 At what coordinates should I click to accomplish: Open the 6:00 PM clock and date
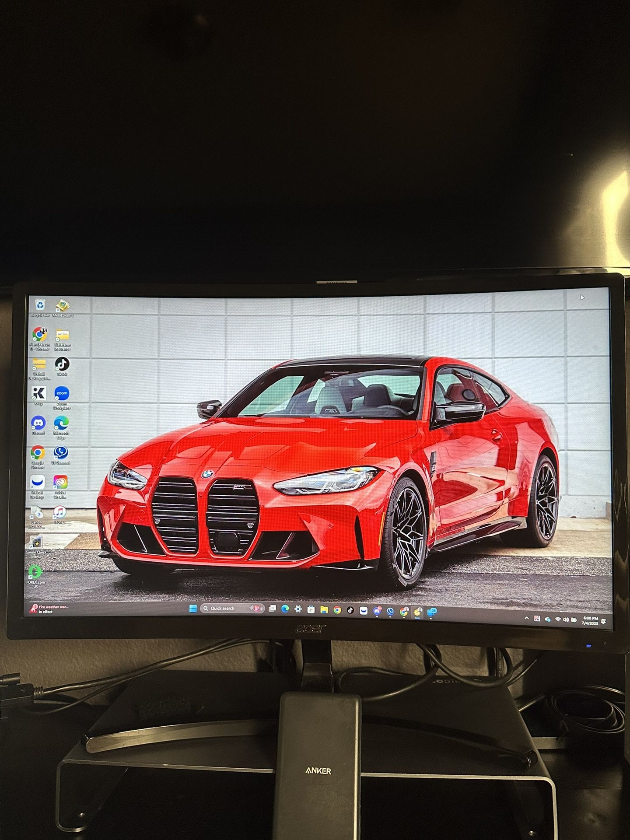(590, 620)
